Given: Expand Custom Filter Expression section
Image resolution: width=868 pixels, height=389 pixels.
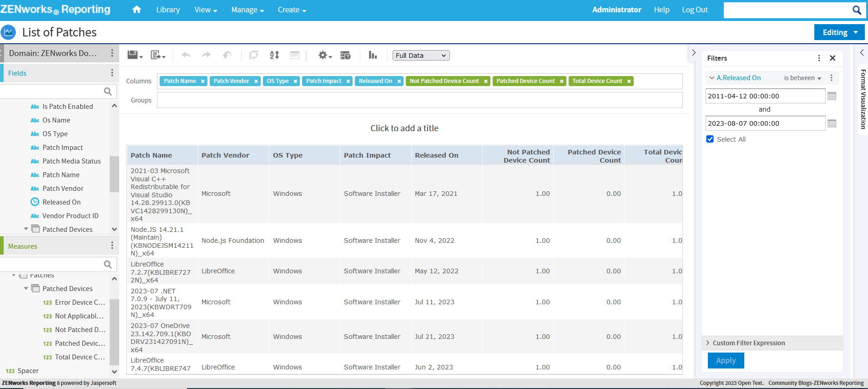Looking at the screenshot, I should 708,343.
